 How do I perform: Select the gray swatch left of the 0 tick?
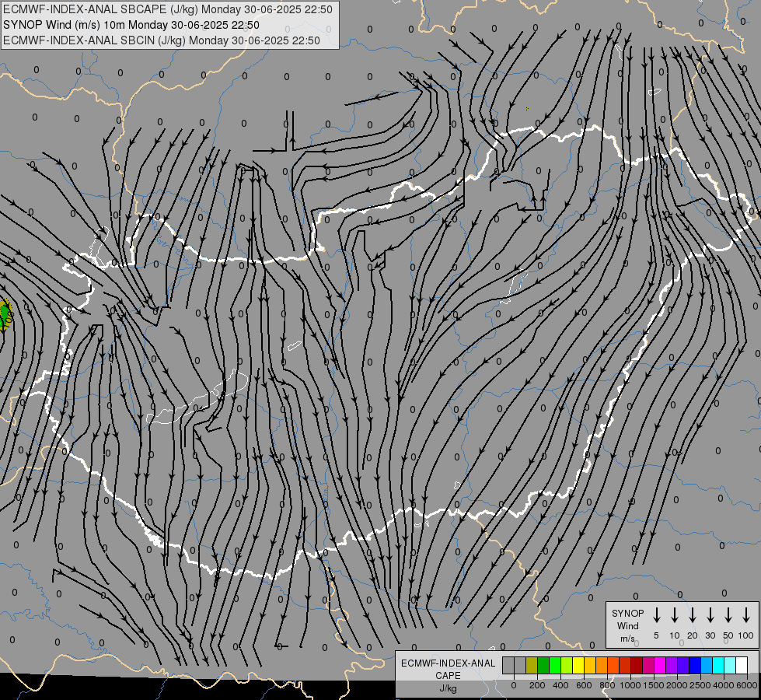(x=508, y=666)
